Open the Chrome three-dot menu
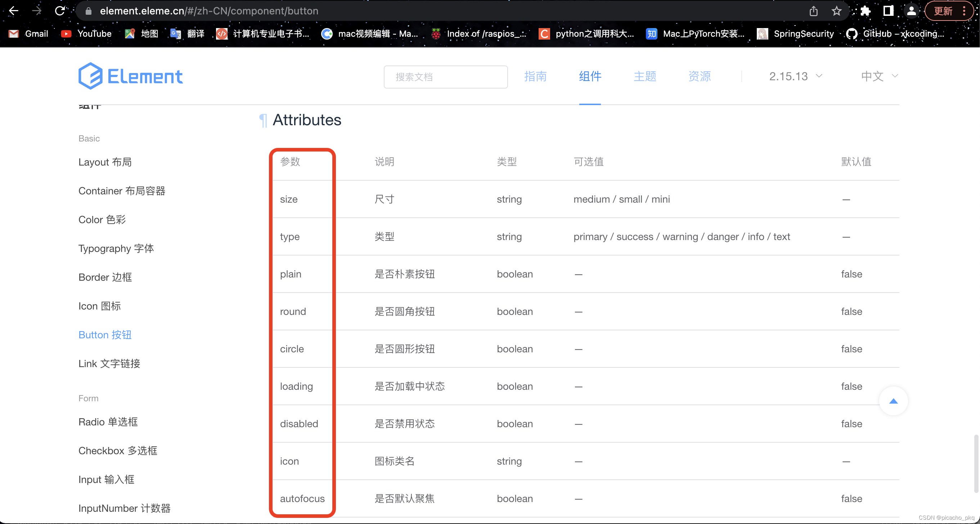 pyautogui.click(x=964, y=11)
